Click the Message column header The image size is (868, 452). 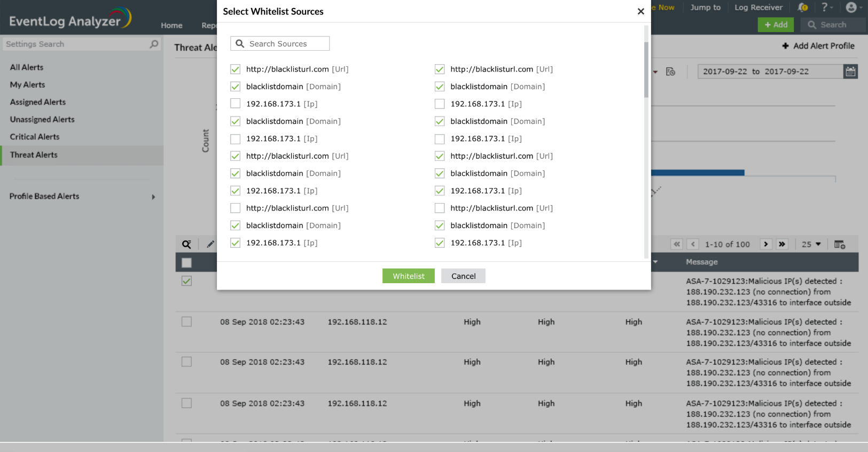pyautogui.click(x=701, y=262)
